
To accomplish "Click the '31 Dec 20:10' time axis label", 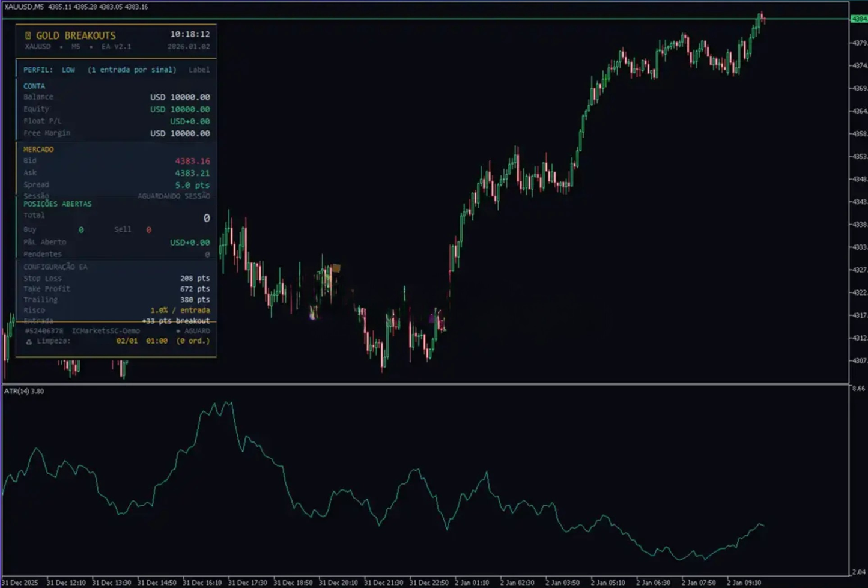I will pos(338,583).
